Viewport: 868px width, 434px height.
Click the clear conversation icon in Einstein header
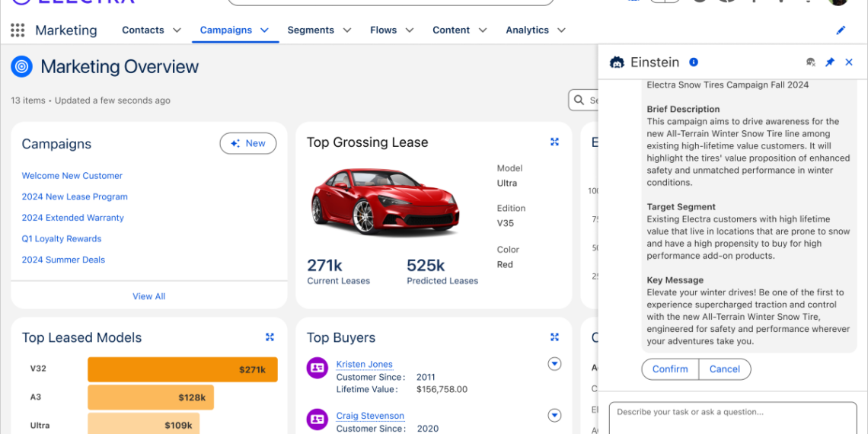(811, 62)
